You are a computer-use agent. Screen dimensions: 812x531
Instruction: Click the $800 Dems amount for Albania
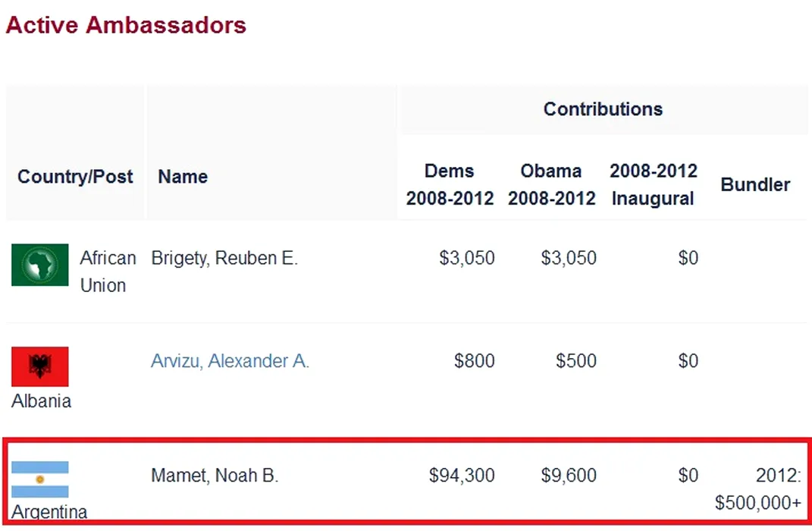[474, 361]
